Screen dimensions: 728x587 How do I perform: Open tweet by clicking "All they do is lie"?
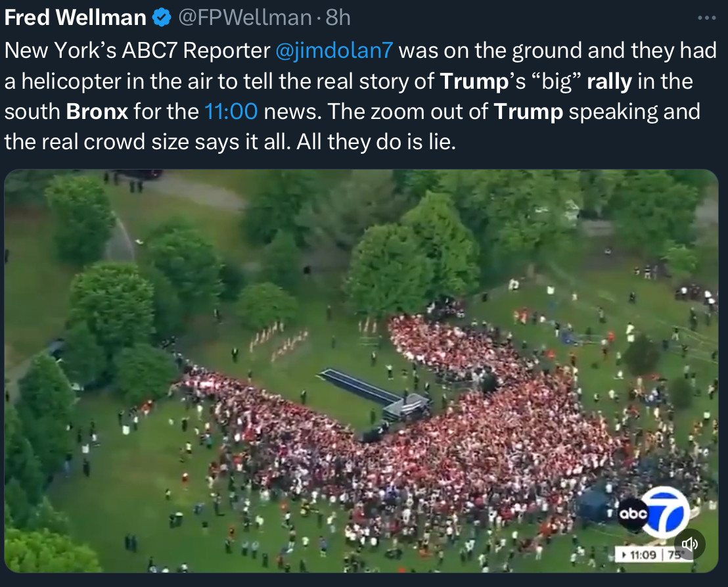376,141
